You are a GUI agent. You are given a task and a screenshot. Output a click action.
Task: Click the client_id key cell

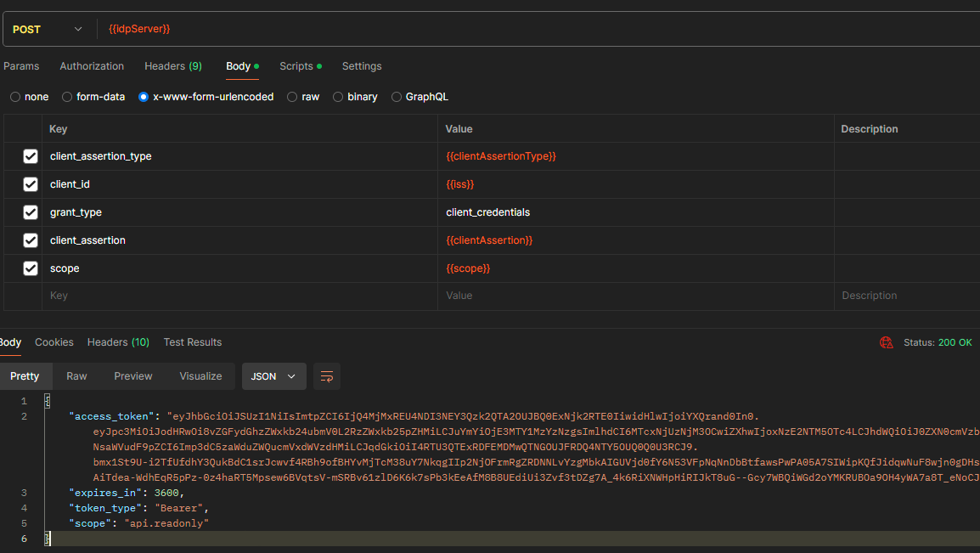[x=240, y=184]
